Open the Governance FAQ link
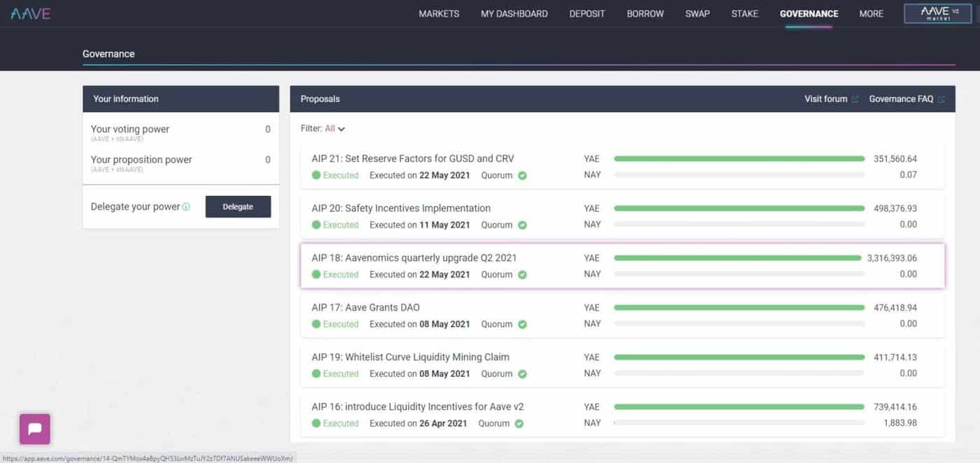Image resolution: width=980 pixels, height=463 pixels. click(x=901, y=99)
